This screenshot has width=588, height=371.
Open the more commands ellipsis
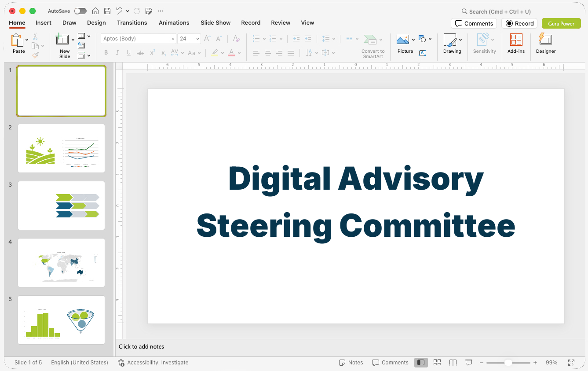coord(161,11)
